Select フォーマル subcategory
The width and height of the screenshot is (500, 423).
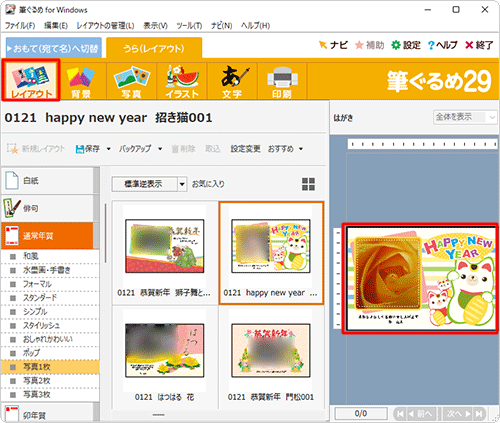50,284
